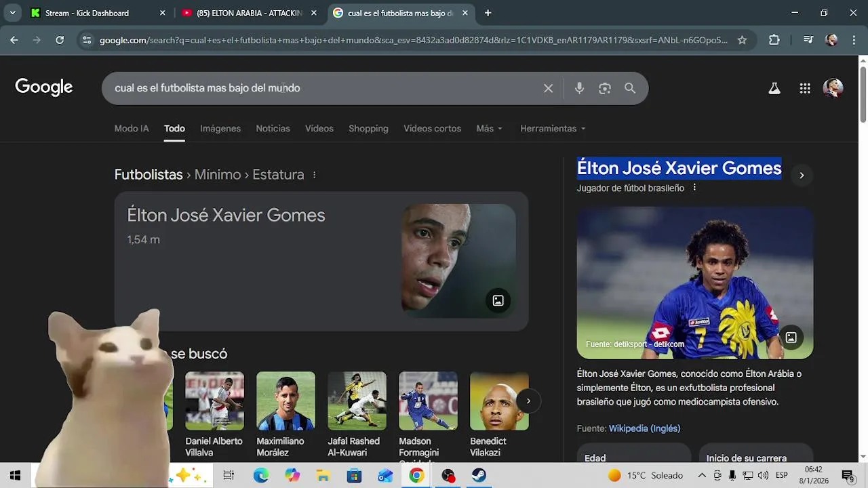Go to next knowledge panel entity arrow
Viewport: 868px width, 488px height.
[802, 176]
